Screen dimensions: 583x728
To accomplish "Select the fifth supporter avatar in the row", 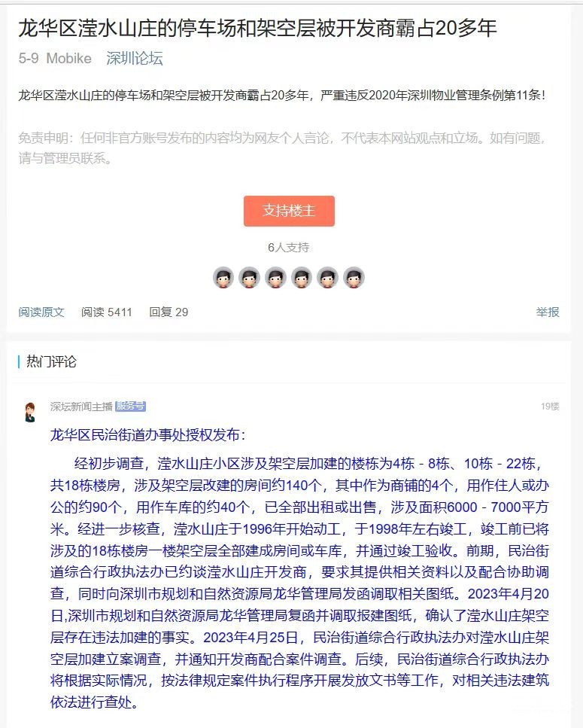I will point(327,278).
